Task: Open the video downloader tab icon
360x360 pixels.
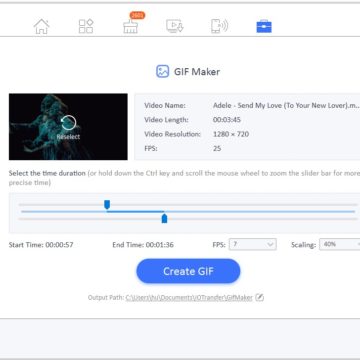Action: click(x=175, y=26)
